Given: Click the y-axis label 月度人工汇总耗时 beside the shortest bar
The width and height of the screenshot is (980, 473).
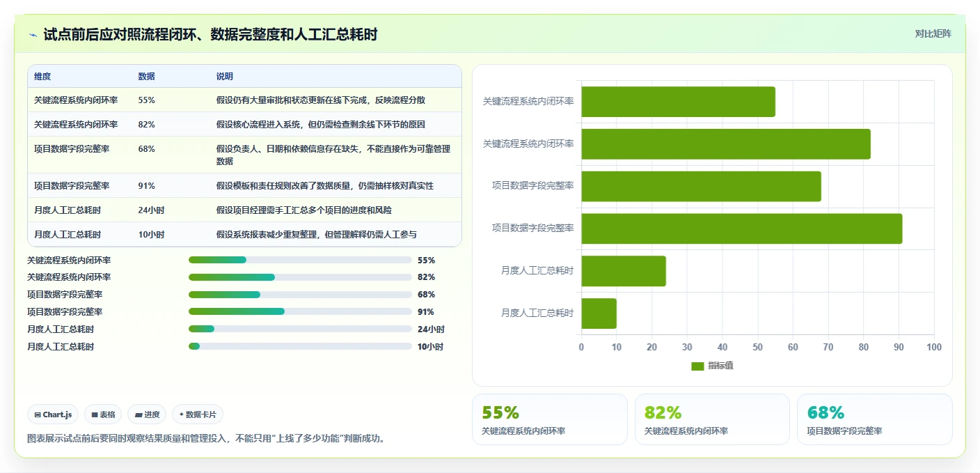Looking at the screenshot, I should [x=537, y=313].
